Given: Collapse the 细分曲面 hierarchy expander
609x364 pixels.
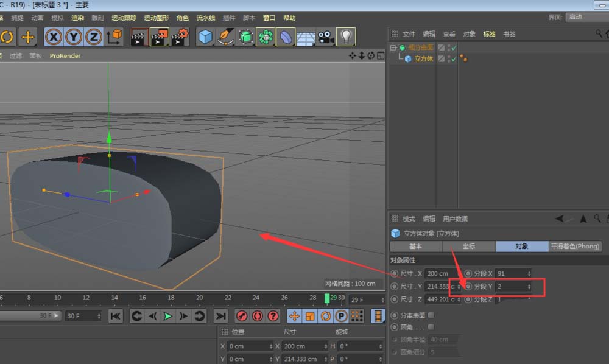Looking at the screenshot, I should pos(392,47).
